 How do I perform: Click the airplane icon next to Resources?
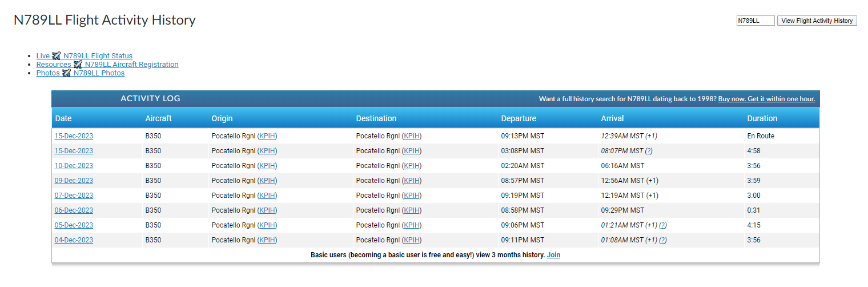78,65
